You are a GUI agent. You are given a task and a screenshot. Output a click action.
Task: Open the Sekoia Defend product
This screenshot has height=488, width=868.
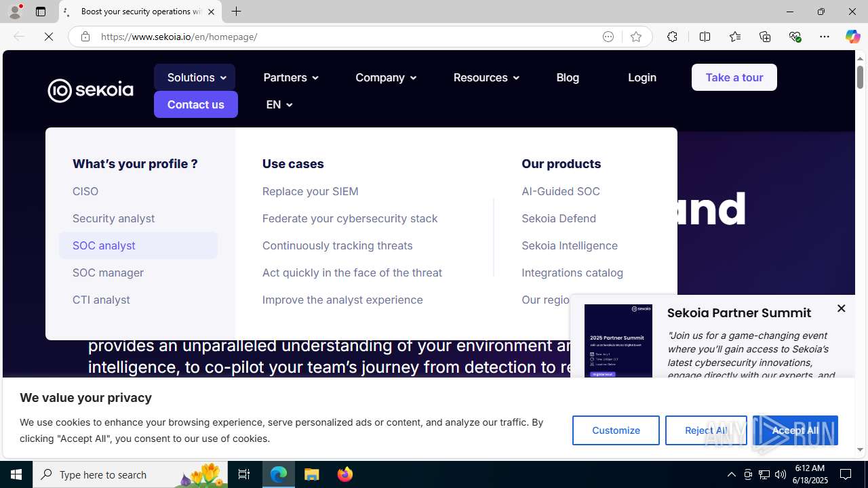pyautogui.click(x=559, y=218)
